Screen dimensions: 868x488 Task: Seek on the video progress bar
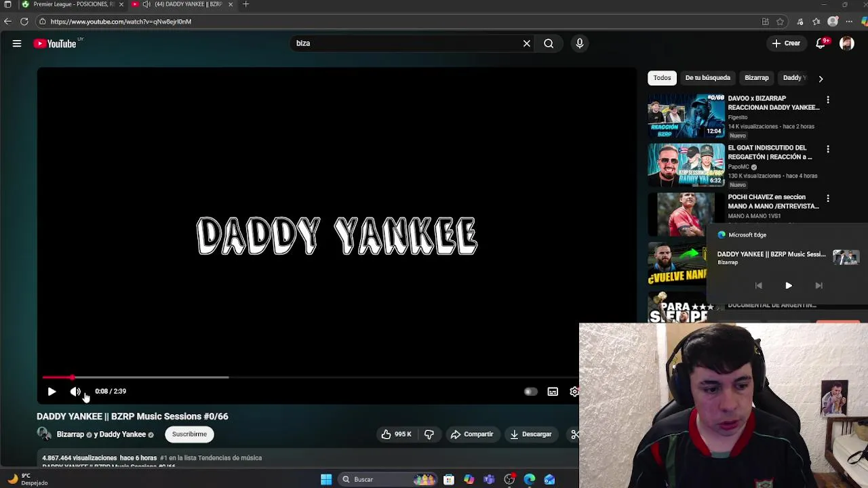(x=311, y=377)
